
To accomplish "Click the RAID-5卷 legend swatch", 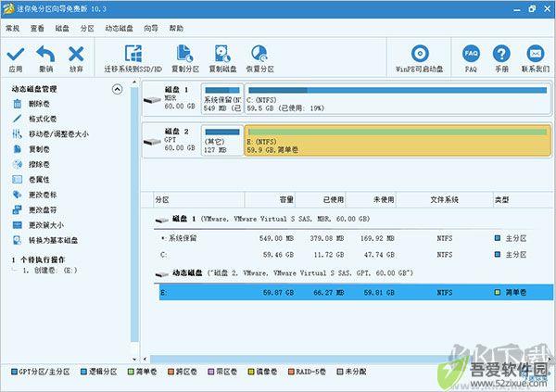I will click(x=292, y=372).
